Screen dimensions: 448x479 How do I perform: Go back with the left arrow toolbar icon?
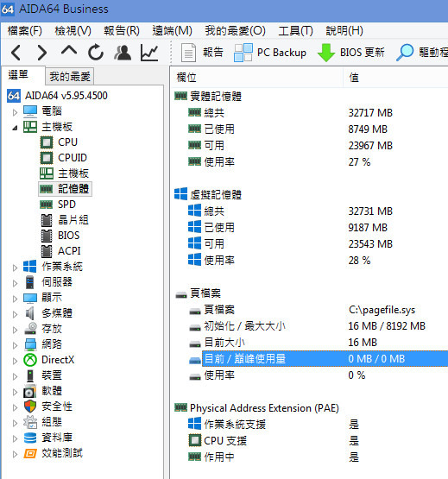pyautogui.click(x=16, y=53)
